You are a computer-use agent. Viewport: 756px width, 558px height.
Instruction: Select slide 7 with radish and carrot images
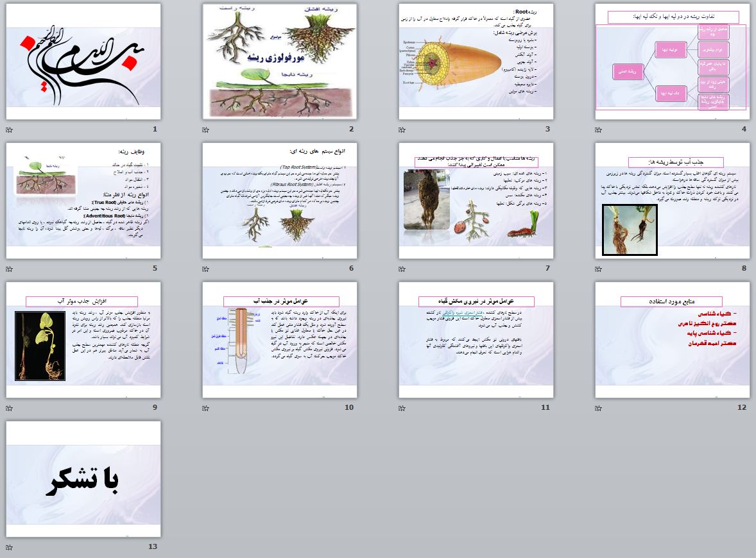coord(476,201)
